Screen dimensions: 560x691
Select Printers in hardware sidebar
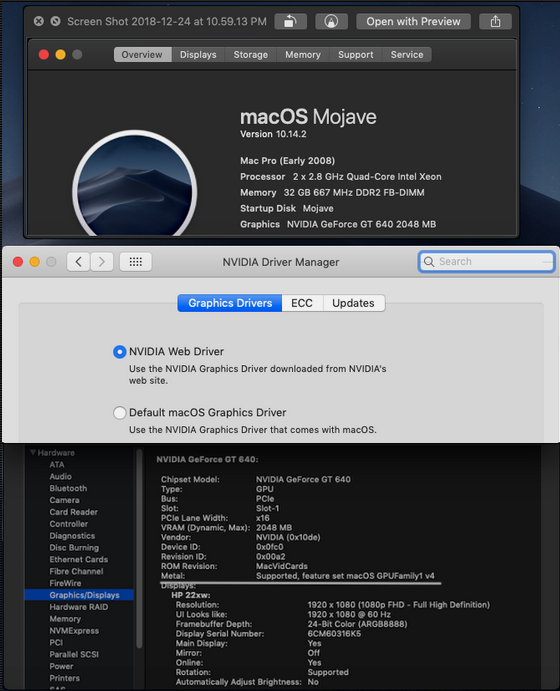(64, 678)
